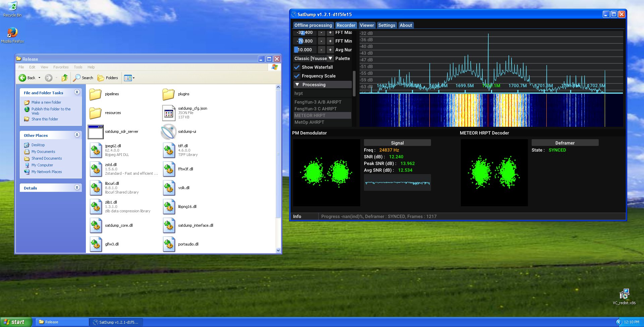Select VC_redist.x86 desktop icon
Viewport: 644px width, 327px height.
click(x=624, y=296)
